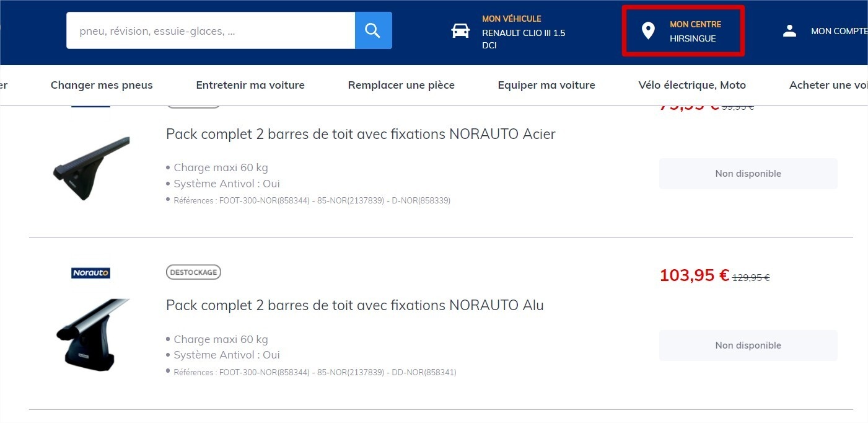Open Mon Centre Hirsingue selector
This screenshot has width=868, height=423.
683,31
